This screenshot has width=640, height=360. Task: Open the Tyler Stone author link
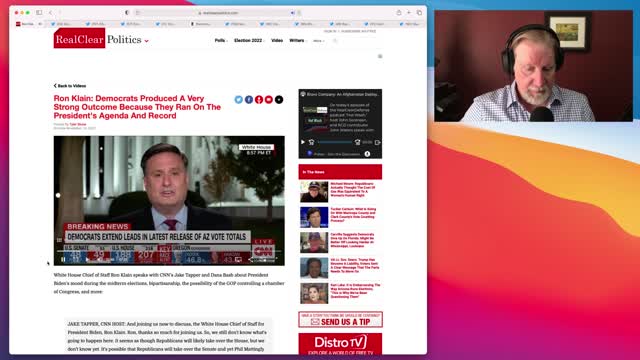[78, 124]
